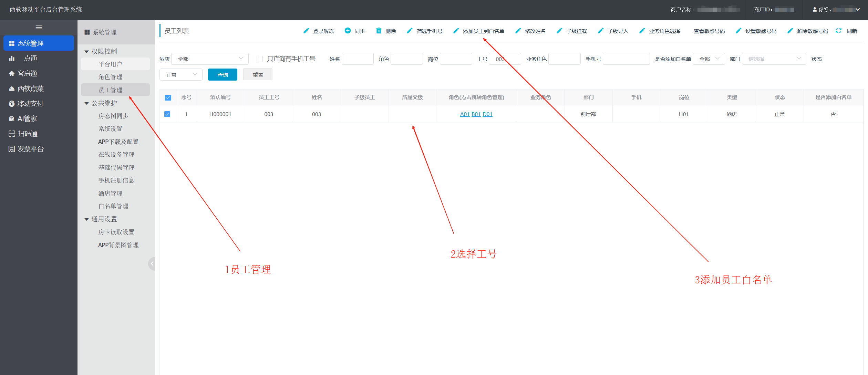
Task: Click the 角色(点击跳转角色管理) column header
Action: [x=476, y=97]
